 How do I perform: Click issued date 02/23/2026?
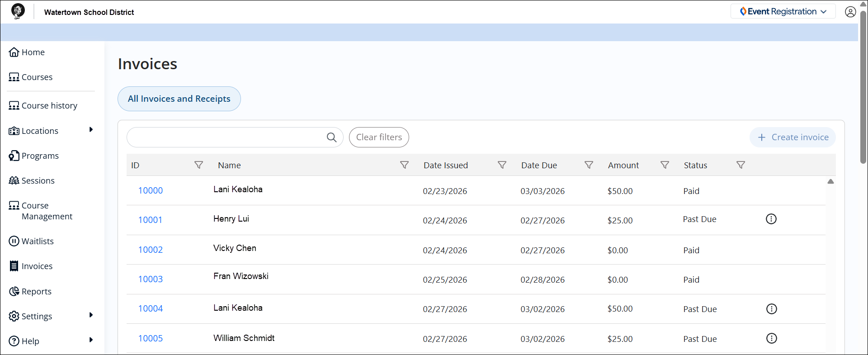click(x=445, y=191)
